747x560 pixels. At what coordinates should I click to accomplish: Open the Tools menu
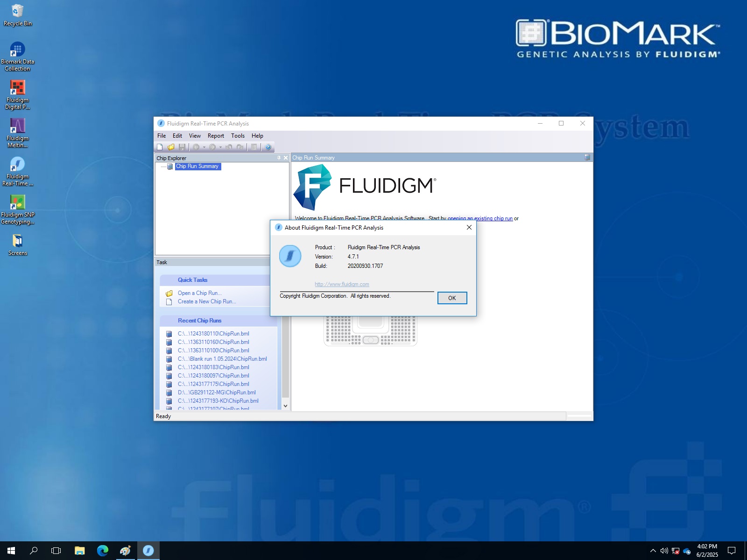tap(238, 136)
